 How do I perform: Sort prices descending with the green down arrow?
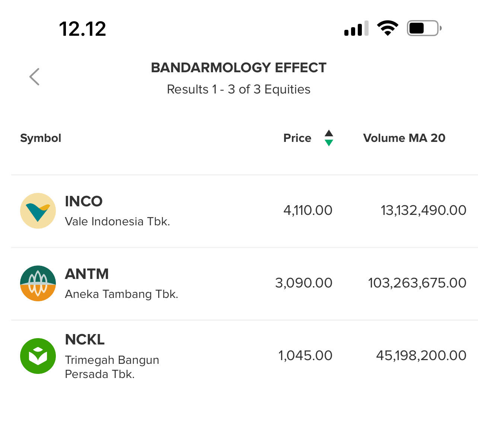329,143
